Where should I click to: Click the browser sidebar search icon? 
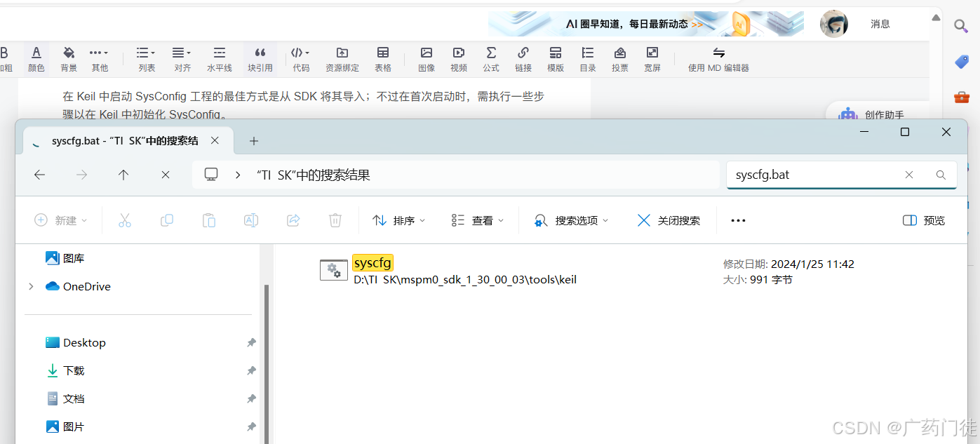tap(961, 27)
